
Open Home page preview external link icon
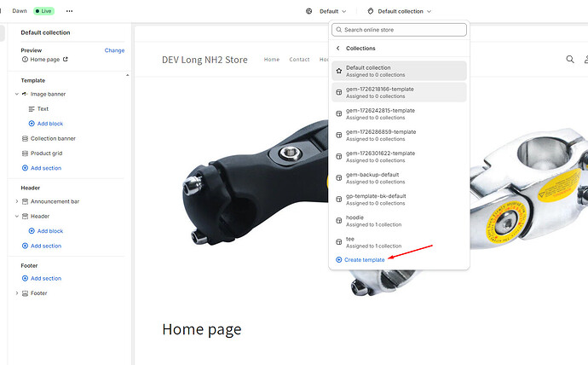(x=66, y=60)
